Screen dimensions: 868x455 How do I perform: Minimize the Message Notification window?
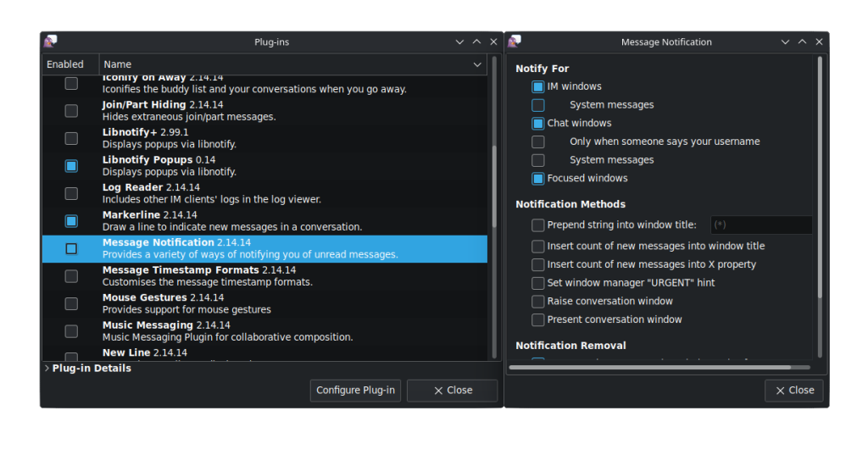(x=785, y=42)
